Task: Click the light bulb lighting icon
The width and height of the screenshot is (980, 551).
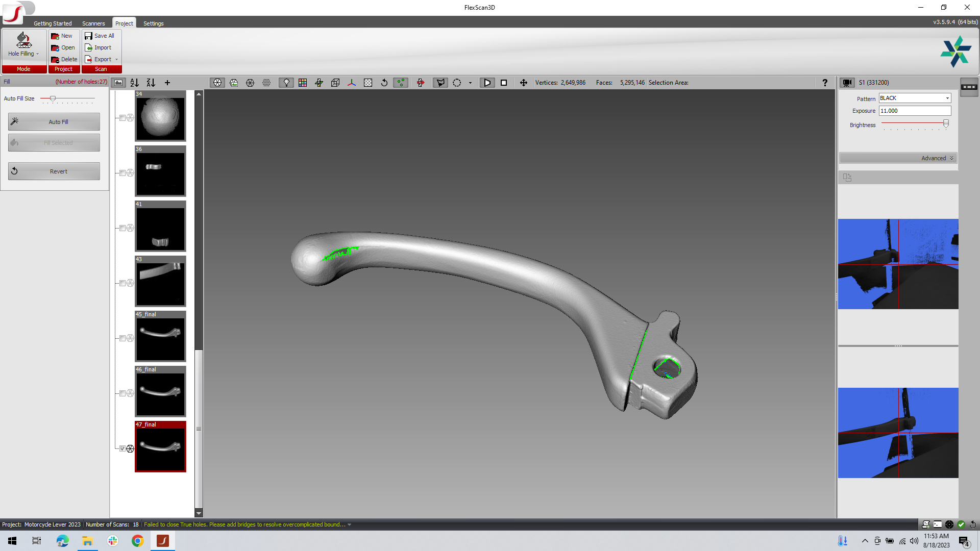Action: (x=286, y=83)
